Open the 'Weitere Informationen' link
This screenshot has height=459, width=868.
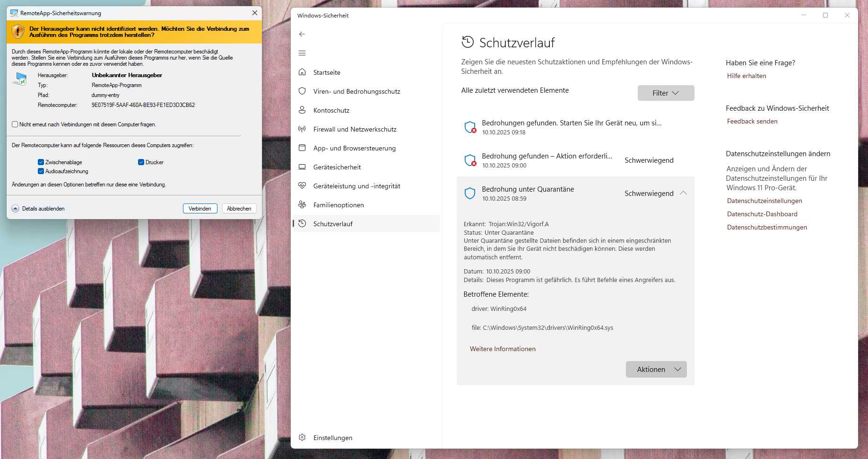(503, 349)
